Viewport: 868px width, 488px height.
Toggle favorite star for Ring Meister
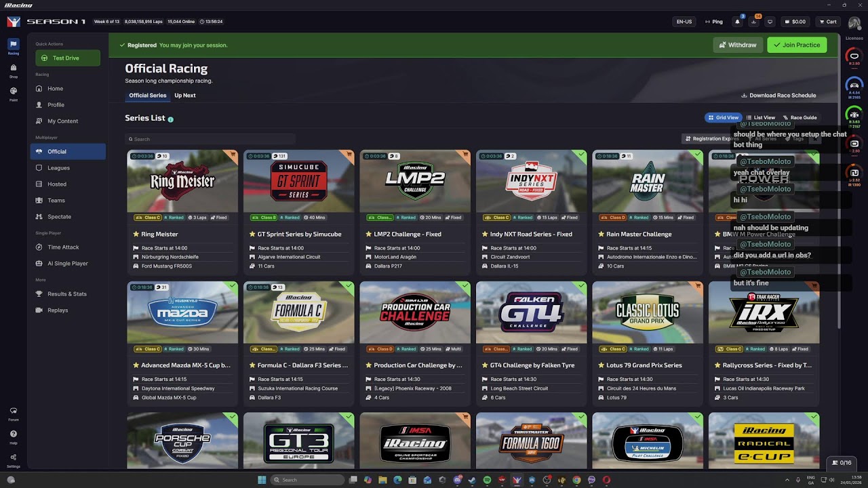pyautogui.click(x=136, y=234)
